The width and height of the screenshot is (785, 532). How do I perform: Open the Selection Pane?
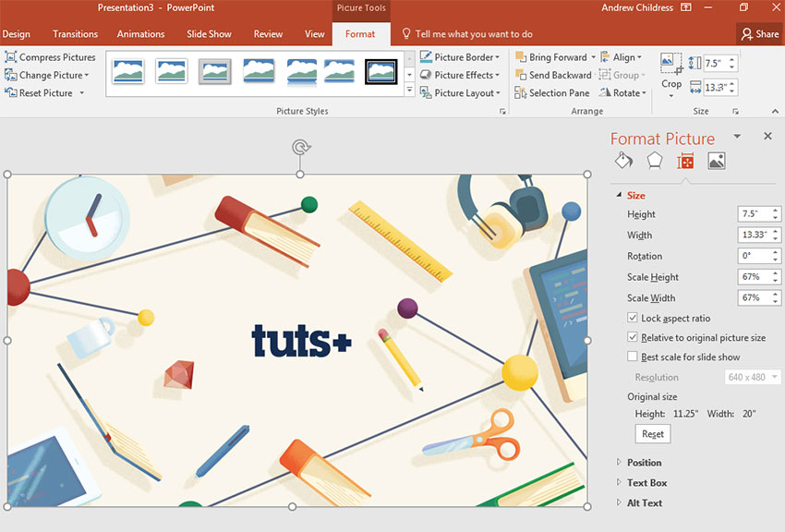551,92
